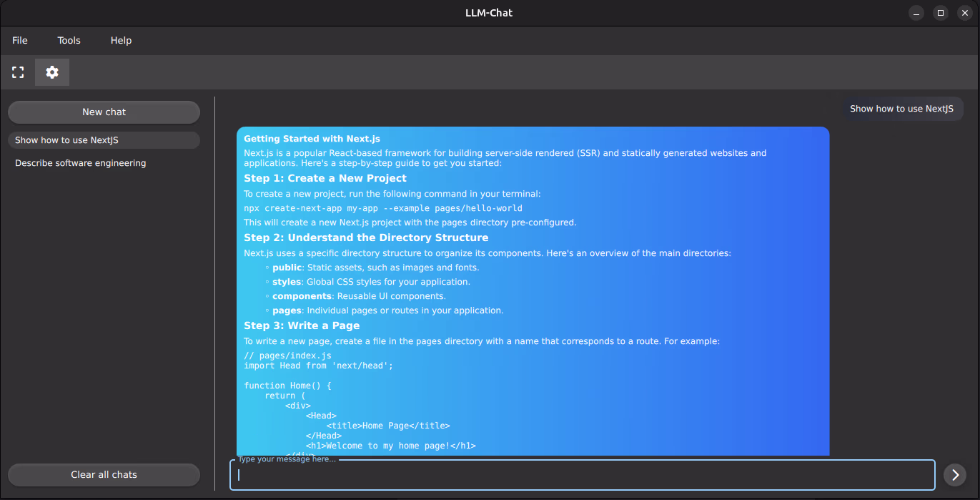Click heading 'Step 2: Understand the Directory Structure'
Viewport: 980px width, 500px height.
click(366, 237)
